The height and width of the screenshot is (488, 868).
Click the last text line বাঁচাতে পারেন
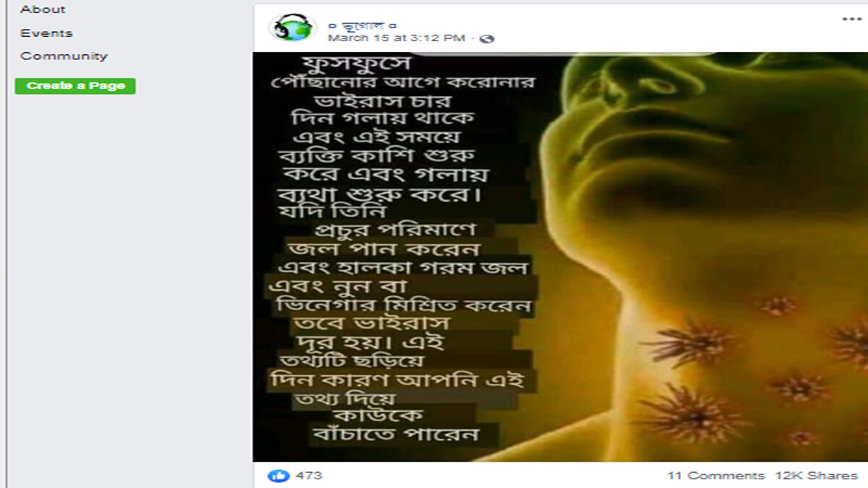[396, 435]
